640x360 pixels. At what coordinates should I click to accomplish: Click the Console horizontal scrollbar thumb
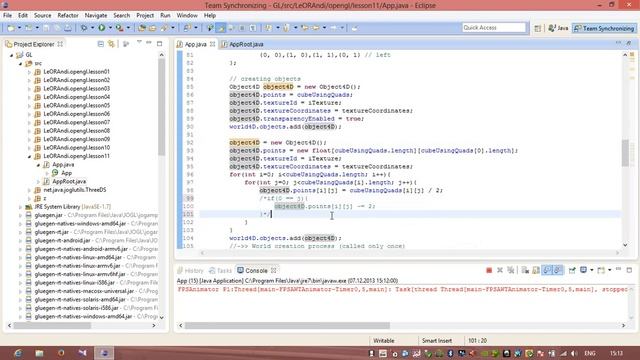[287, 326]
